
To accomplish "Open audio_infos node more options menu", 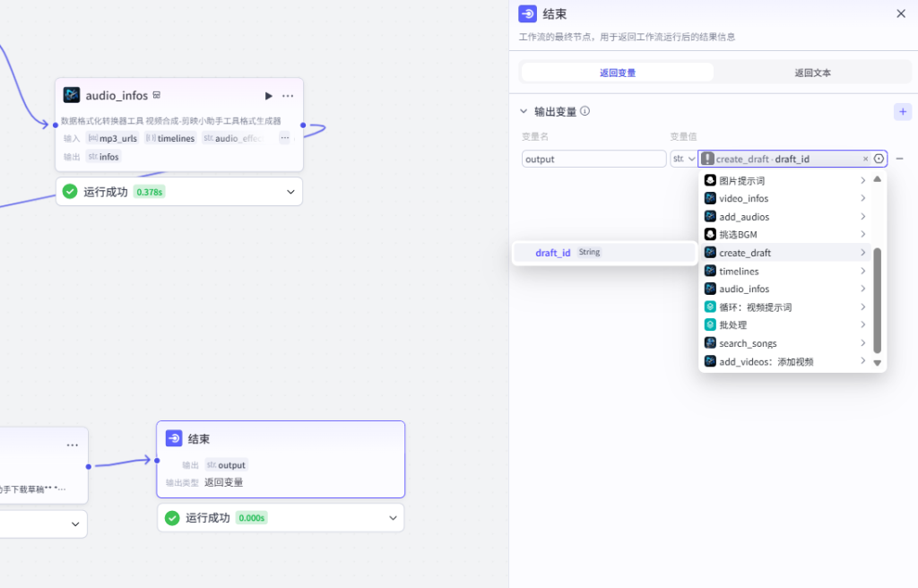I will click(x=288, y=96).
